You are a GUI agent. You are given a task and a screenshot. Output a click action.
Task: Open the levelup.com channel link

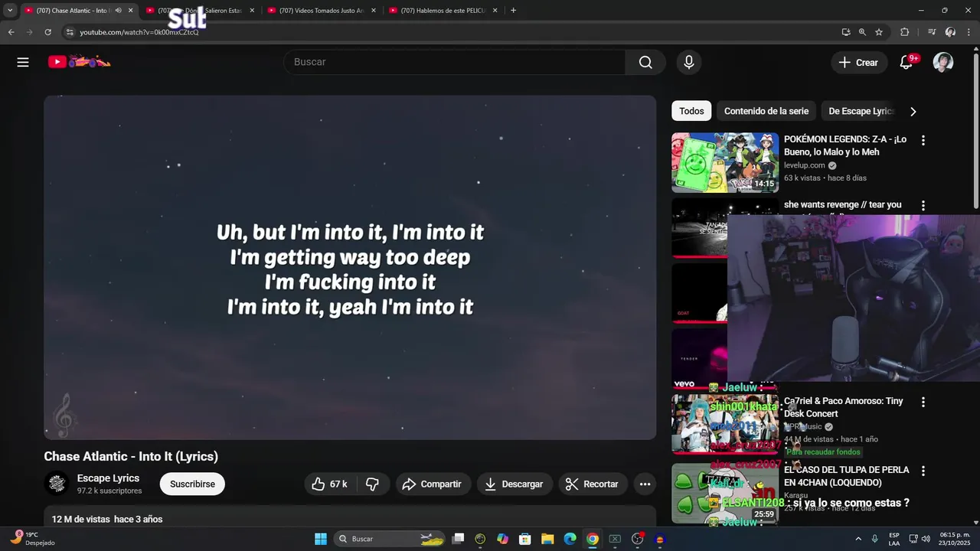click(805, 165)
